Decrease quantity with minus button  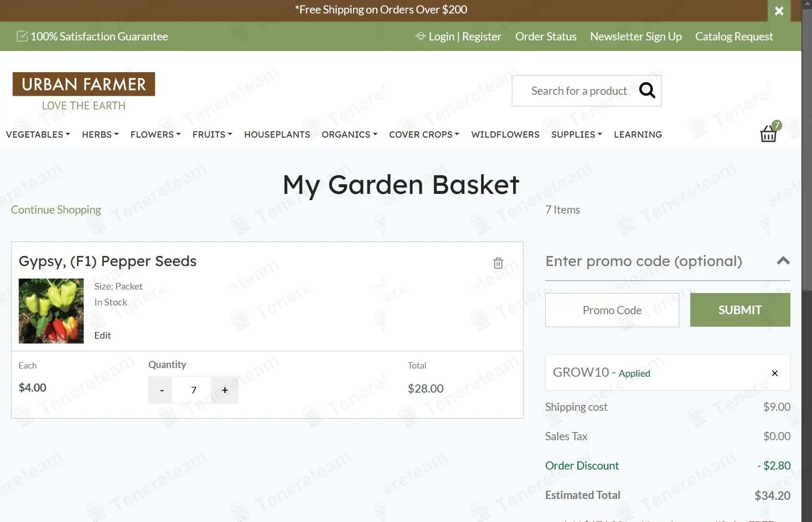[x=162, y=390]
